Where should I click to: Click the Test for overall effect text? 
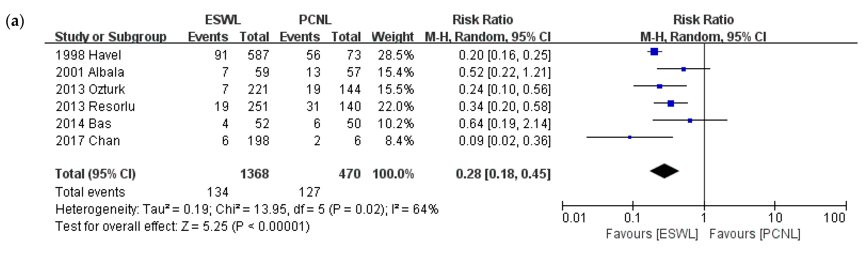click(182, 226)
